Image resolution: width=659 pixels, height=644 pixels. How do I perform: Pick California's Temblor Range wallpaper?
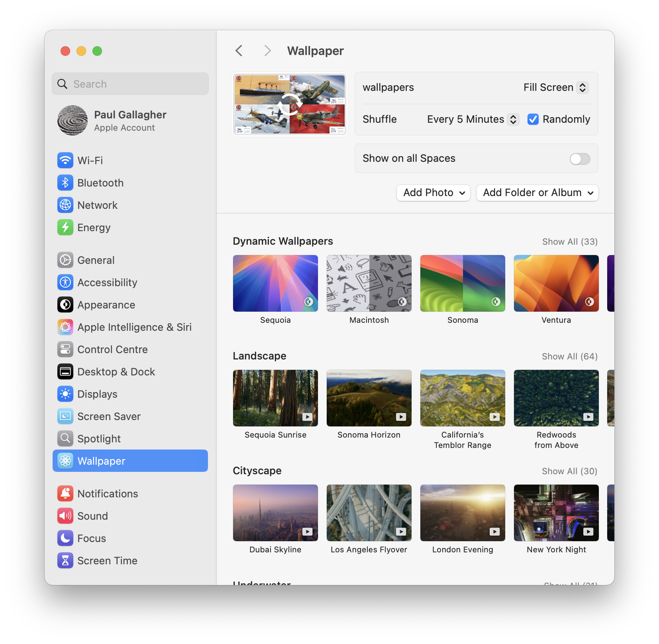coord(463,398)
